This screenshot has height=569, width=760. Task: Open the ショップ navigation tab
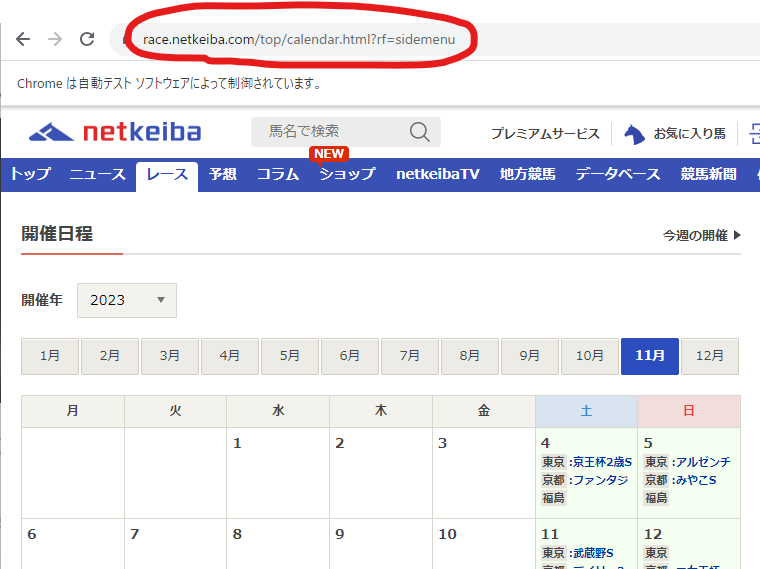[348, 174]
